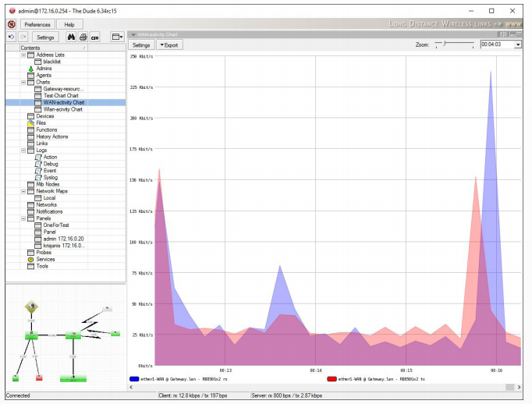Click the red disconnect icon beside Preferences
The image size is (532, 404).
coord(12,24)
